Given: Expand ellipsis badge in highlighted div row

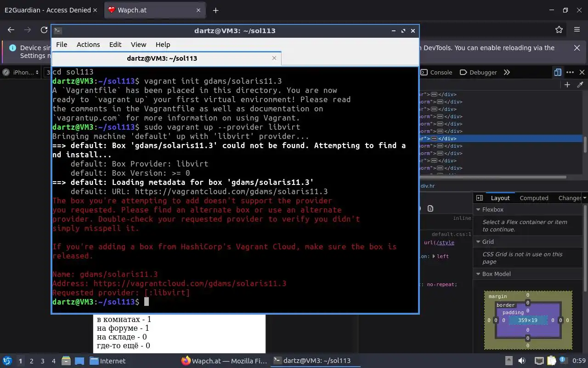Looking at the screenshot, I should (434, 138).
